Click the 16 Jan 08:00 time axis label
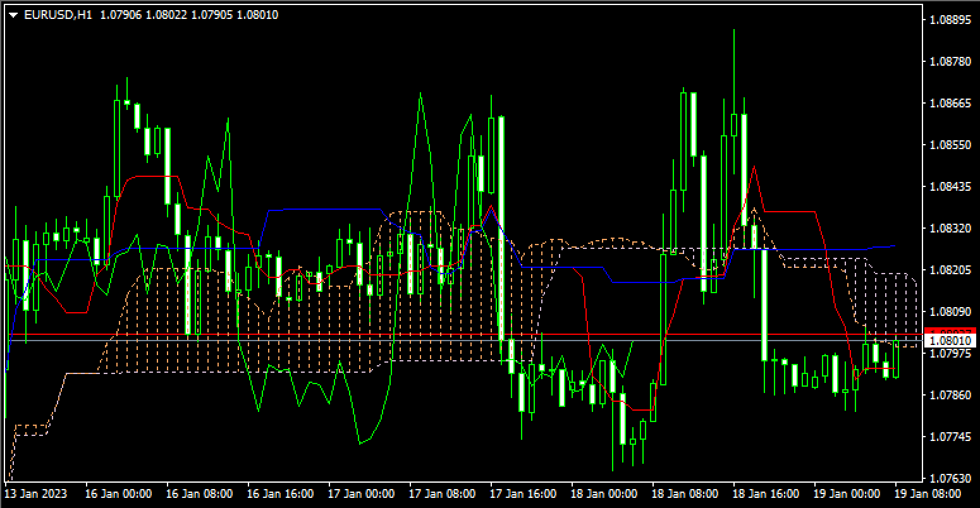980x508 pixels. click(x=199, y=493)
